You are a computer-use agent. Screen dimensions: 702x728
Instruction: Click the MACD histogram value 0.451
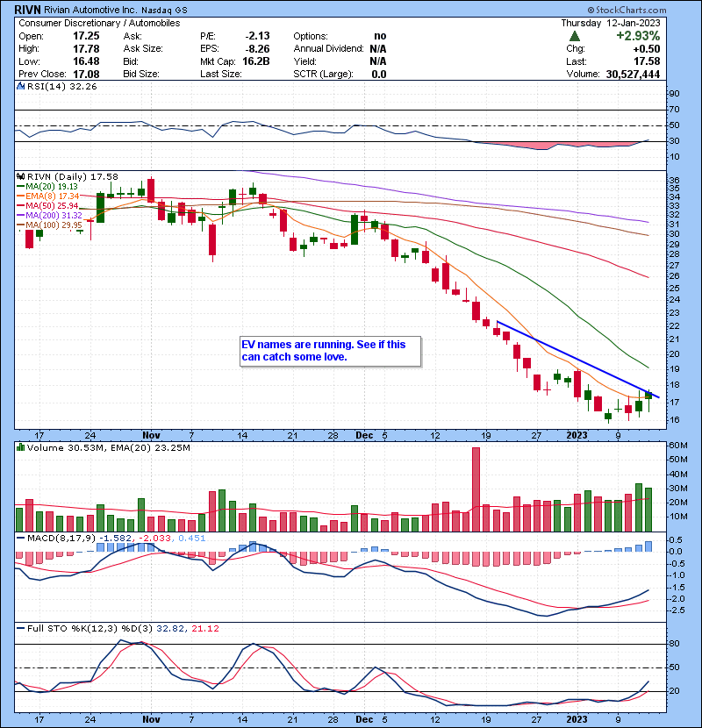pyautogui.click(x=192, y=539)
